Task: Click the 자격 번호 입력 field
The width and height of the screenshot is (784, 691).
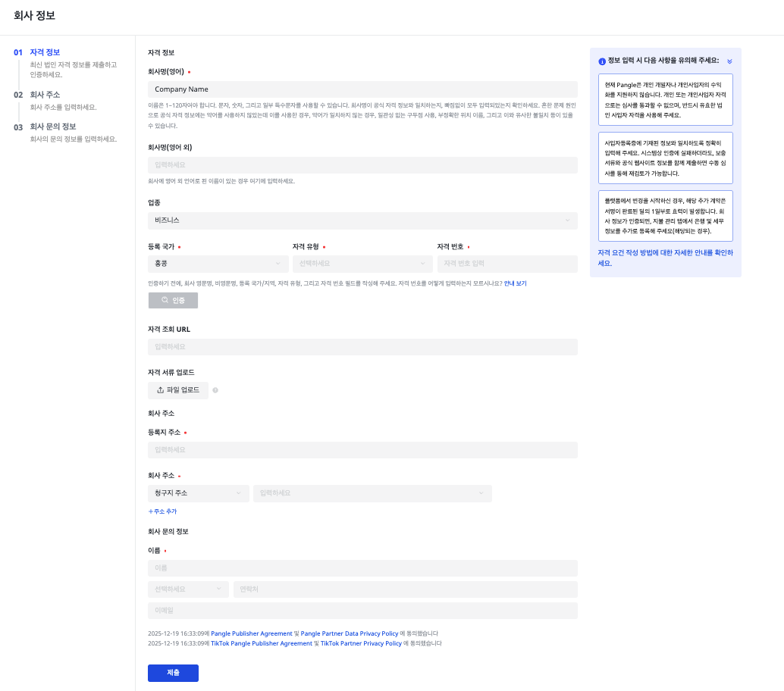Action: pyautogui.click(x=506, y=264)
